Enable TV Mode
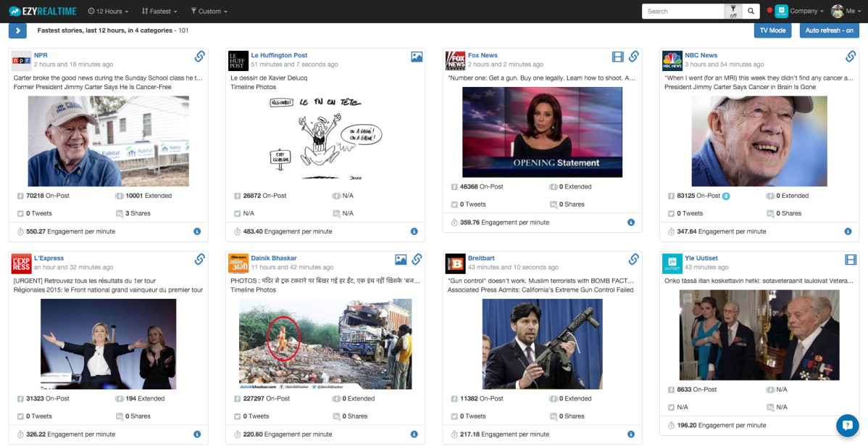868x446 pixels. click(772, 30)
